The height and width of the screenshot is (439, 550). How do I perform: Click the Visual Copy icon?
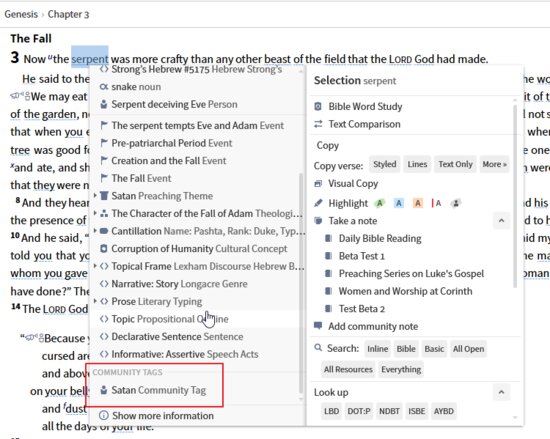(318, 183)
